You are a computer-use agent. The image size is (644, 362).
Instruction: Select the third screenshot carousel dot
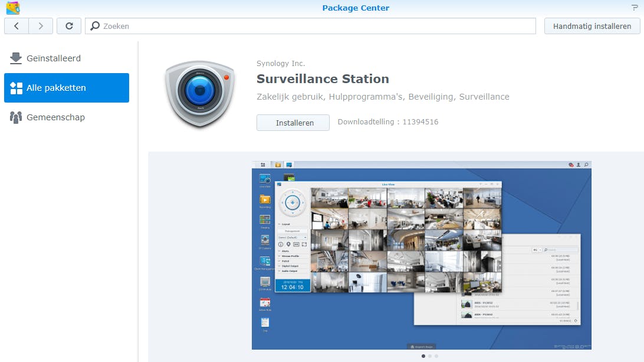tap(436, 356)
